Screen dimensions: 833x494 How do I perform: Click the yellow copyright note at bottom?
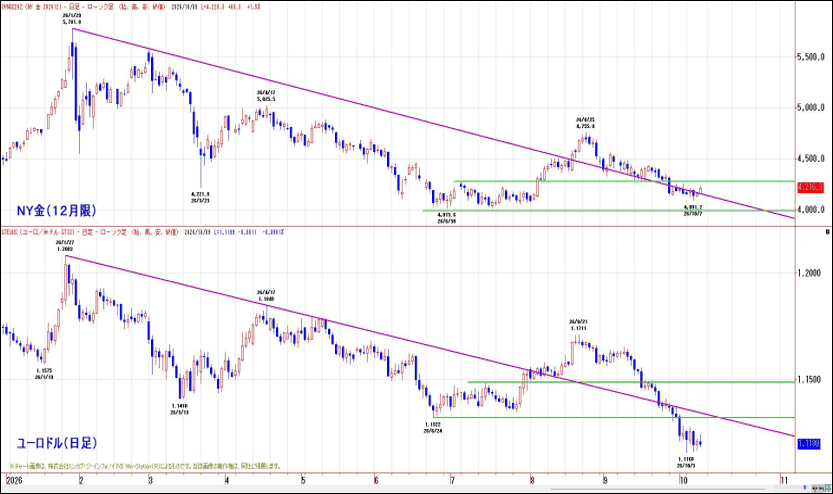[x=145, y=466]
